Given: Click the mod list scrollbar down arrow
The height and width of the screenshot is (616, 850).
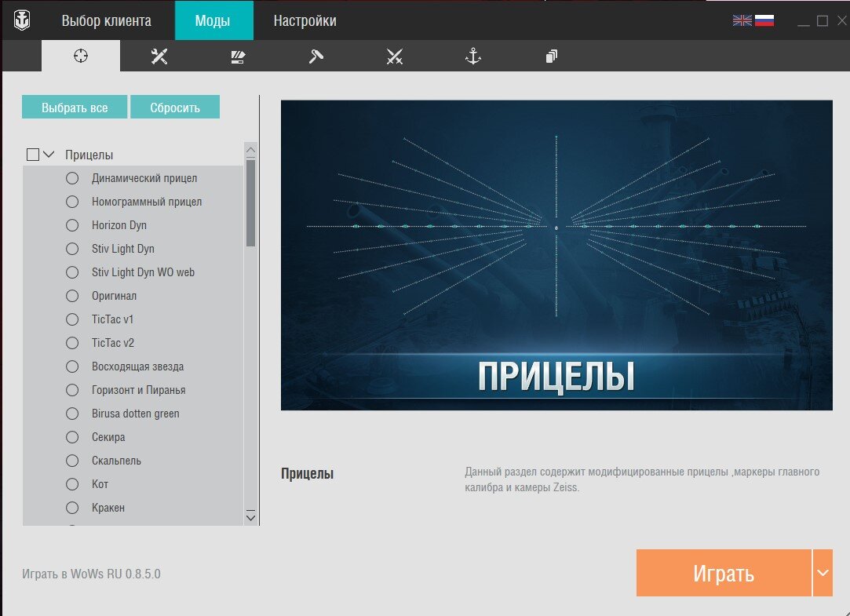Looking at the screenshot, I should tap(250, 516).
